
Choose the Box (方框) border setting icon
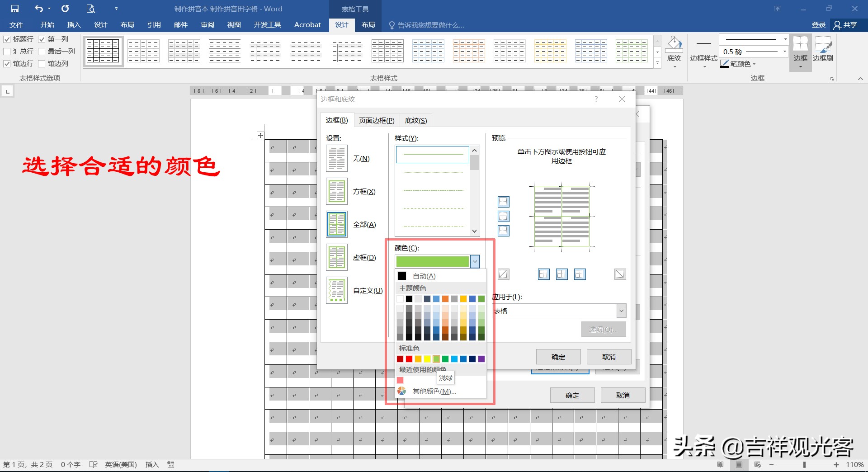point(337,191)
